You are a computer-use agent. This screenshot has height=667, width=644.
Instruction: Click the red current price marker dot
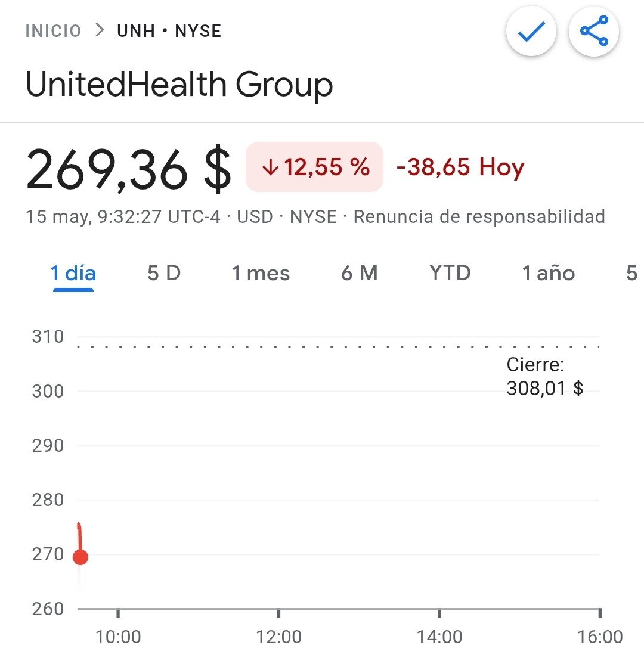click(80, 557)
